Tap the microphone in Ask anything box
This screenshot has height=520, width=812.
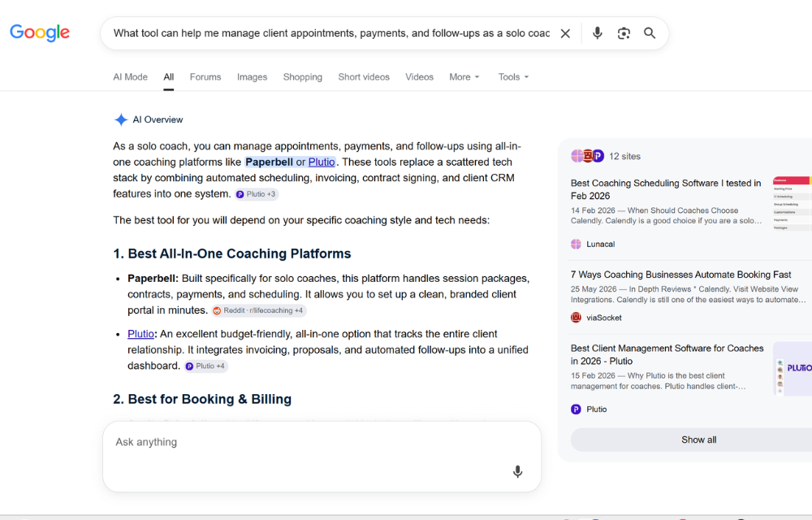pyautogui.click(x=517, y=471)
